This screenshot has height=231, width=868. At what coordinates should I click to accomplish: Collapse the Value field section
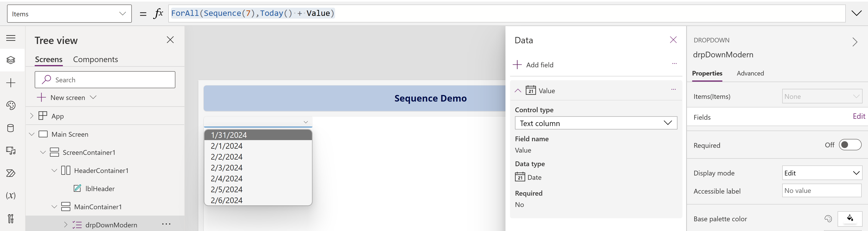[x=518, y=91]
